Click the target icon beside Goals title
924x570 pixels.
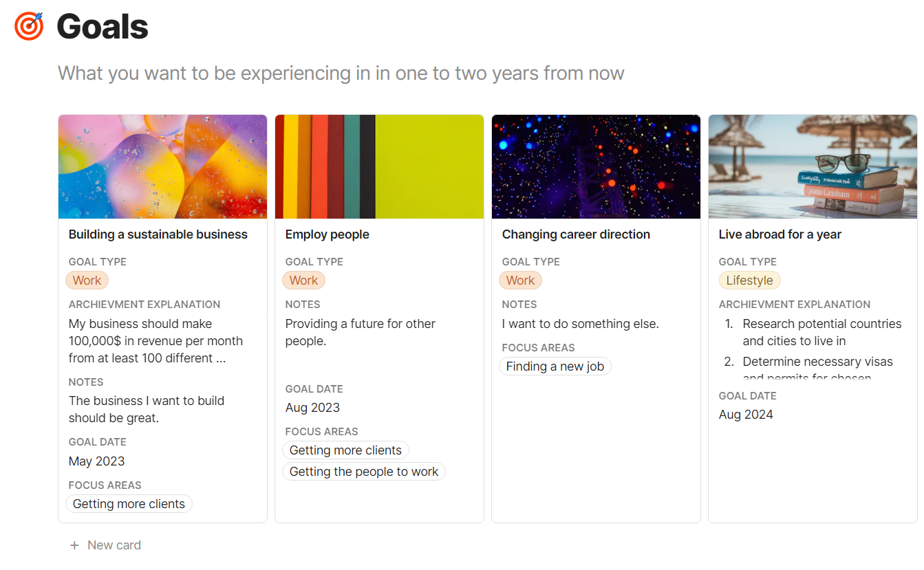tap(29, 26)
